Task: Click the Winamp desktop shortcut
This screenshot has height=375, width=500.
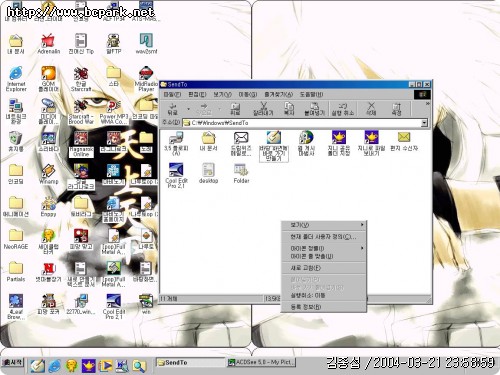Action: click(x=49, y=174)
